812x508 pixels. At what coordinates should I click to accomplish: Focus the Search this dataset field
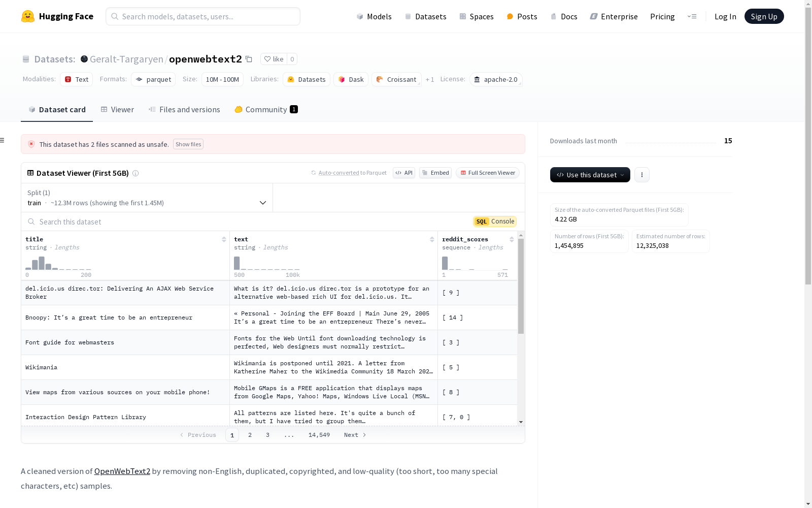tap(247, 221)
